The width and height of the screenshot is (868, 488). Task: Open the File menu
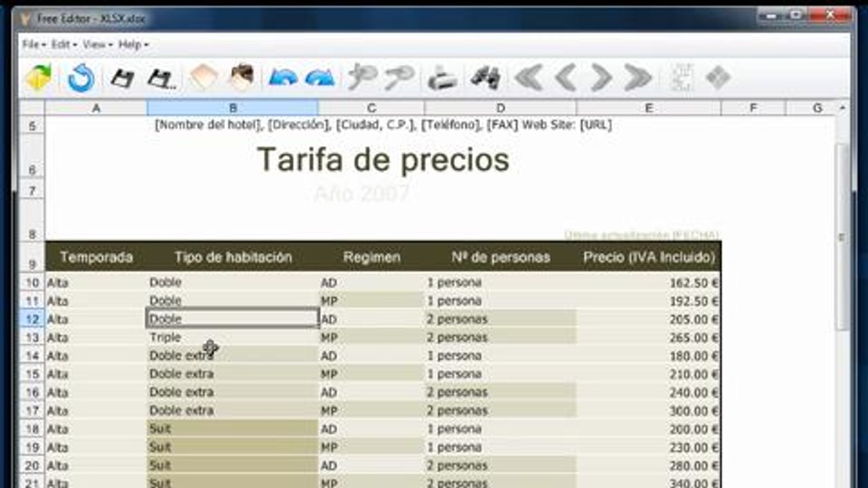point(34,44)
